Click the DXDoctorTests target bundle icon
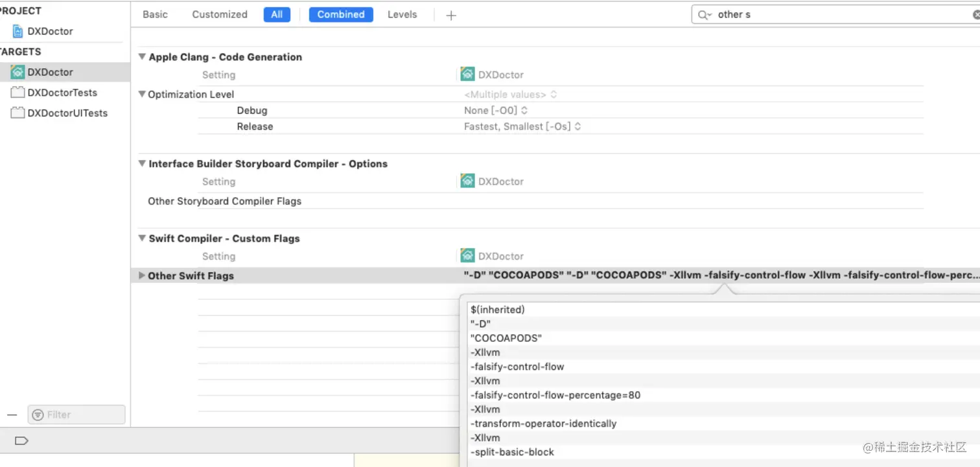Image resolution: width=980 pixels, height=467 pixels. pyautogui.click(x=17, y=93)
